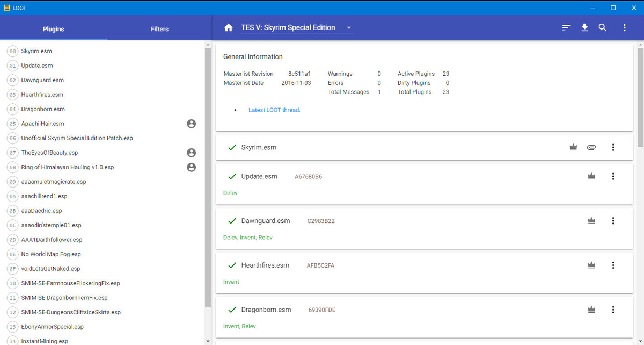The height and width of the screenshot is (345, 644).
Task: Switch to the Filters tab
Action: (159, 29)
